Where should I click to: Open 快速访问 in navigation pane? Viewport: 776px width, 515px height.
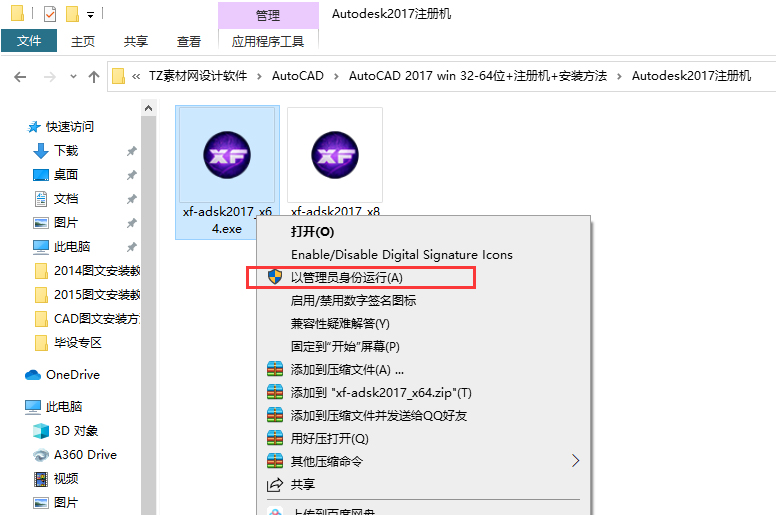70,127
